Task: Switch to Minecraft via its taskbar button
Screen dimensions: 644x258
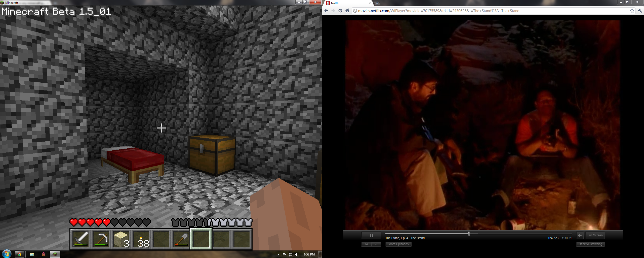Action: 55,254
